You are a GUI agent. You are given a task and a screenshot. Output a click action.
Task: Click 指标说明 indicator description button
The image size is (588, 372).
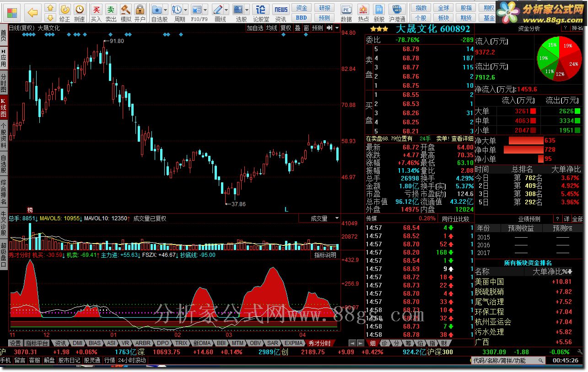(325, 255)
